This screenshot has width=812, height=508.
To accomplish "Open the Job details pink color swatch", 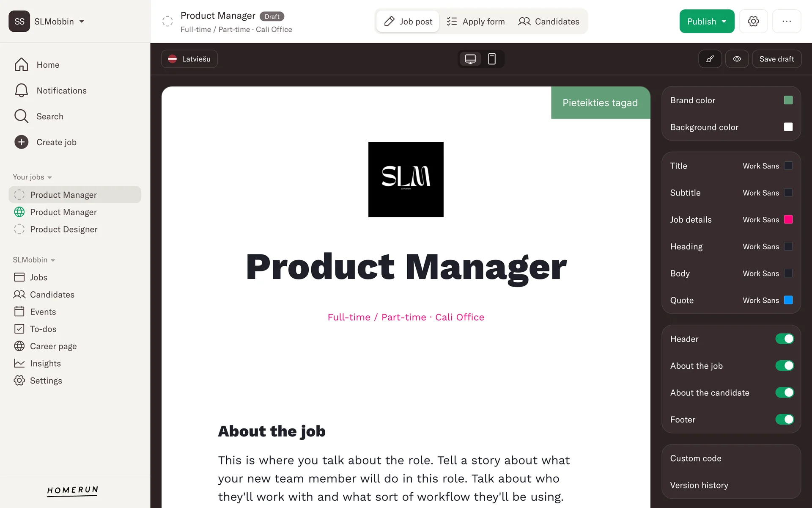I will coord(788,219).
